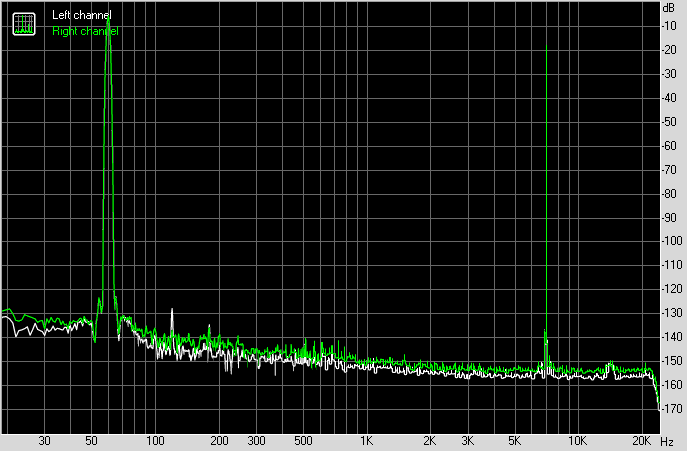Click the 100 Hz frequency axis label

coord(155,441)
